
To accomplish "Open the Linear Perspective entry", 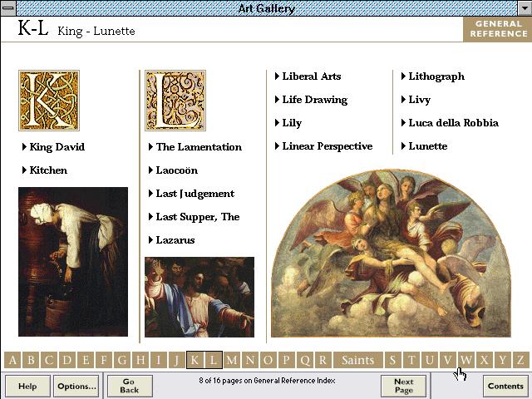I will tap(323, 146).
